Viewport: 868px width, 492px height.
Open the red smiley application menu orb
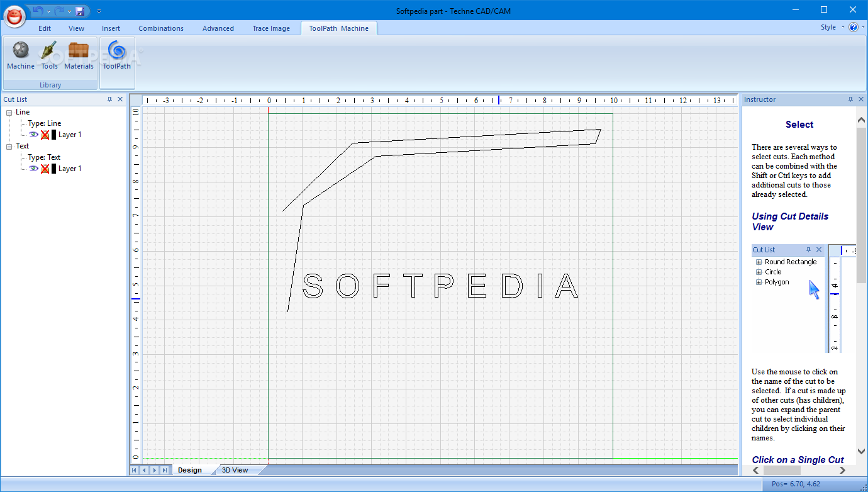pos(16,16)
